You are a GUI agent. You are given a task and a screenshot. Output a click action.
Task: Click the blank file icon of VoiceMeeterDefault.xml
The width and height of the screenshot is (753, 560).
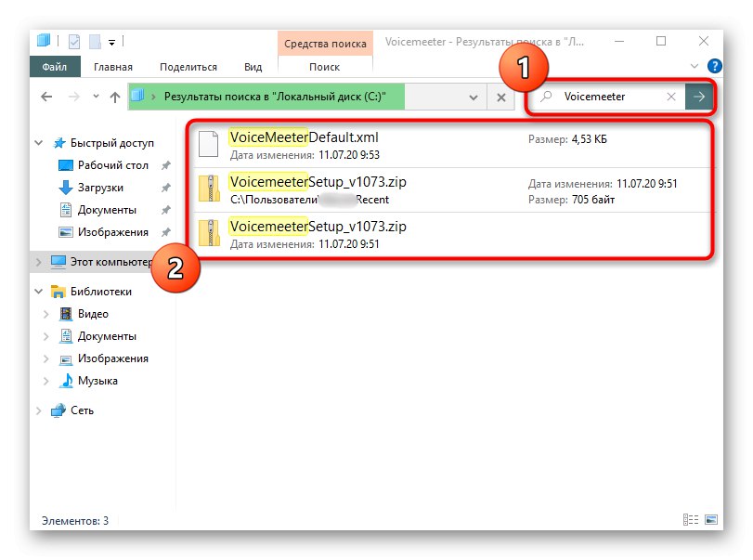click(x=209, y=144)
